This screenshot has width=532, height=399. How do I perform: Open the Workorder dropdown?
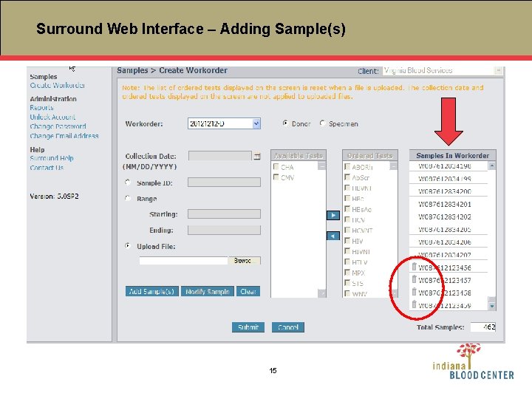point(256,123)
